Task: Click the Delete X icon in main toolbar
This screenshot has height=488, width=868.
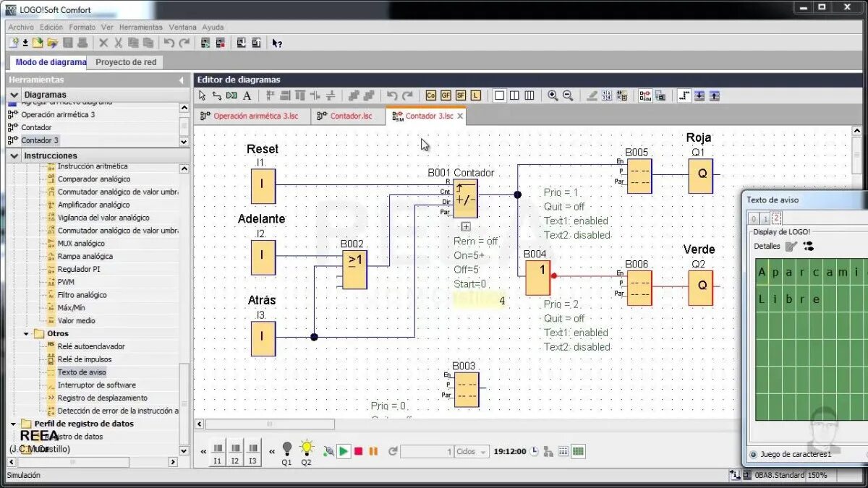Action: point(103,43)
